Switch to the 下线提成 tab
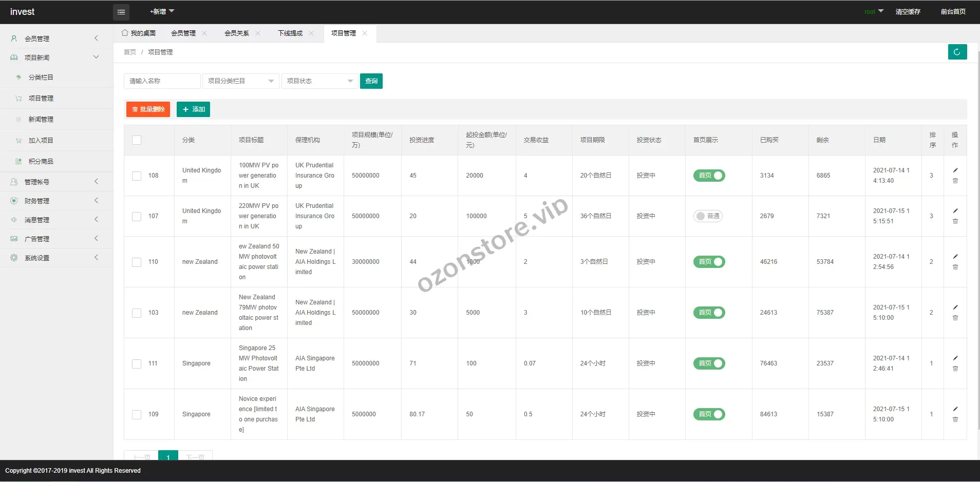Image resolution: width=980 pixels, height=482 pixels. tap(290, 33)
